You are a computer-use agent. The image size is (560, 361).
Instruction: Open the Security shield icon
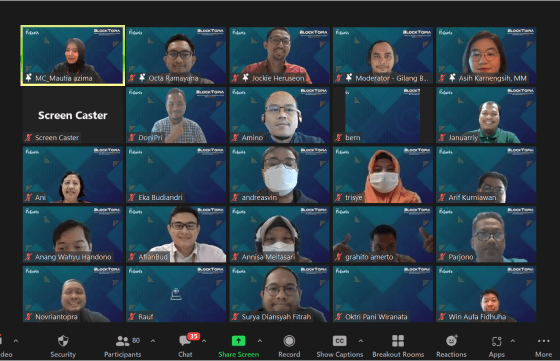click(63, 341)
